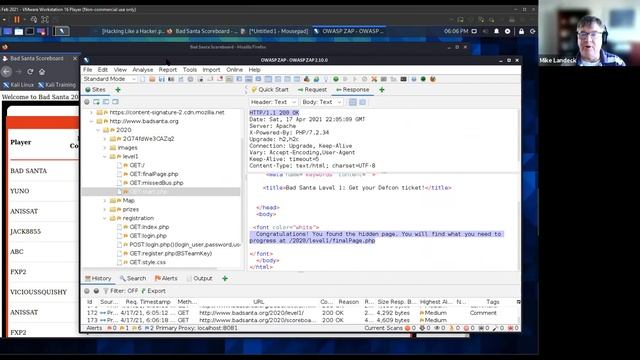Screen dimensions: 640x360
Task: Switch to the Alerts tab
Action: tap(166, 278)
